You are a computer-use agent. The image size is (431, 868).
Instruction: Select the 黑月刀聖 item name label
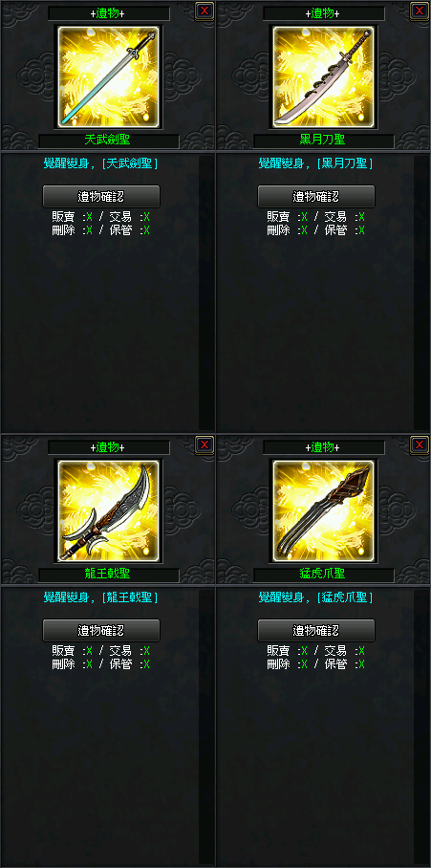tap(323, 141)
